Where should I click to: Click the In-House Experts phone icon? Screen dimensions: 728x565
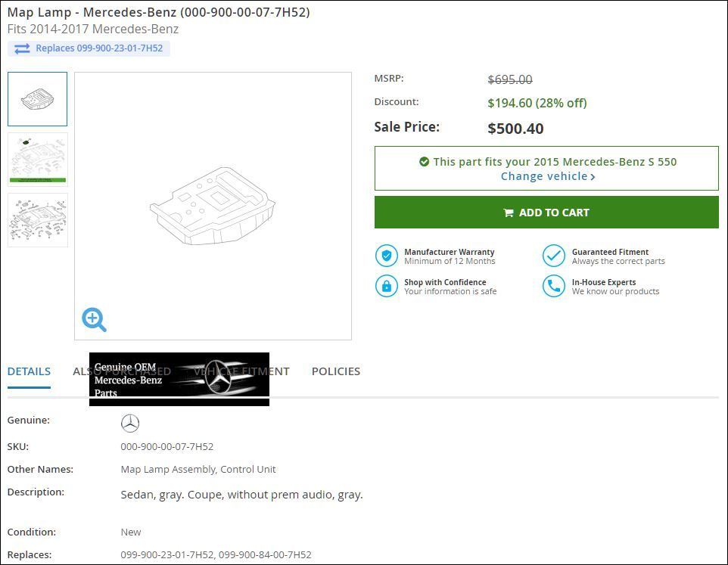tap(553, 286)
